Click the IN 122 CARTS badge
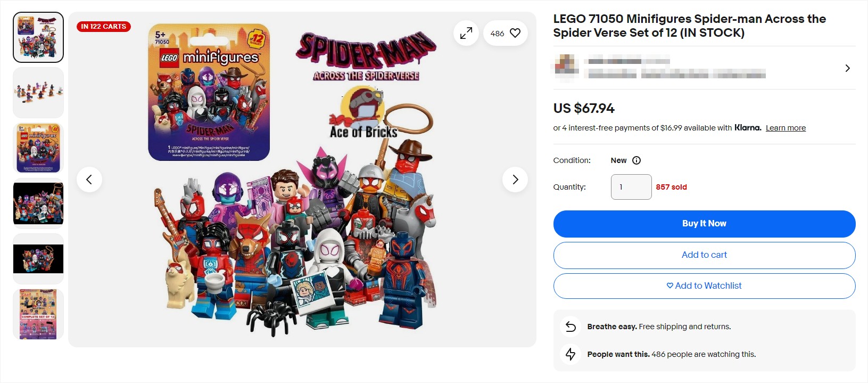 (x=103, y=26)
